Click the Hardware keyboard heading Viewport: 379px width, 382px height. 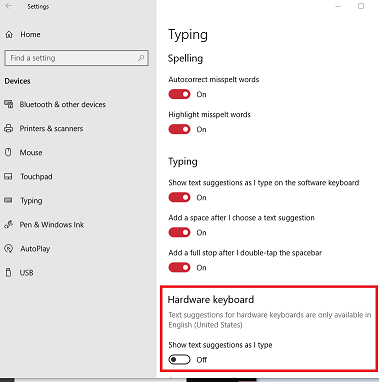click(x=211, y=299)
